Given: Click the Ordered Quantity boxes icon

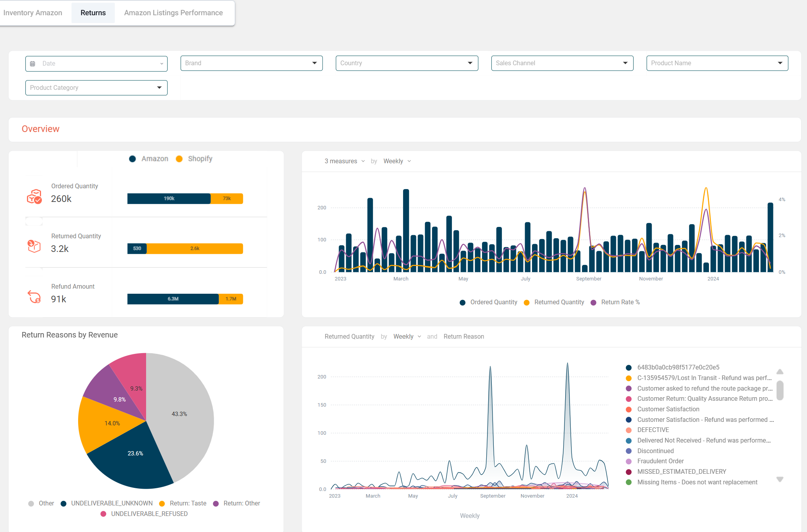Looking at the screenshot, I should coord(34,196).
